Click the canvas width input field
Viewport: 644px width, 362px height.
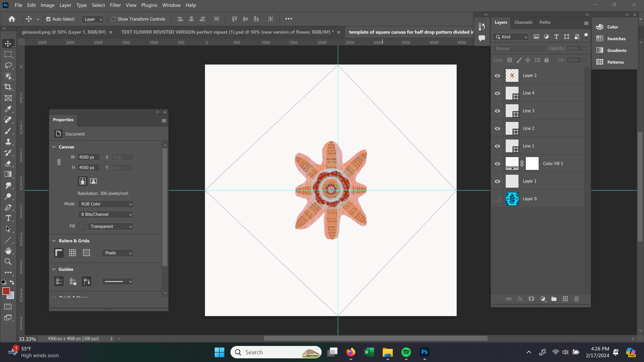pyautogui.click(x=88, y=157)
